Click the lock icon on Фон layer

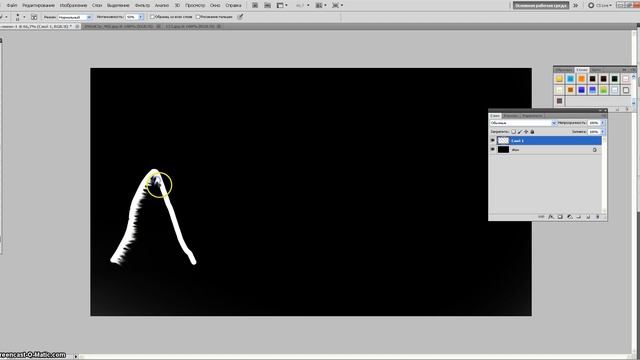click(x=595, y=150)
